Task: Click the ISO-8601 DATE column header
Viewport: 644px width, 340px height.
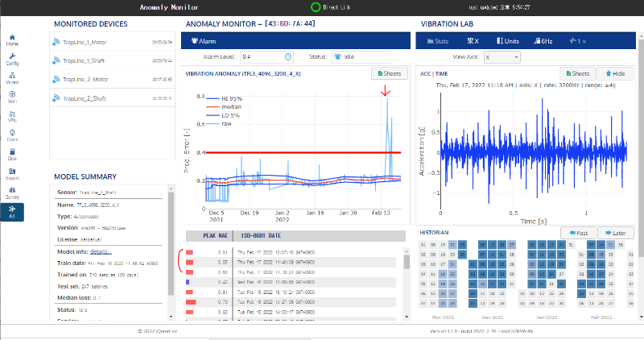Action: [x=261, y=236]
